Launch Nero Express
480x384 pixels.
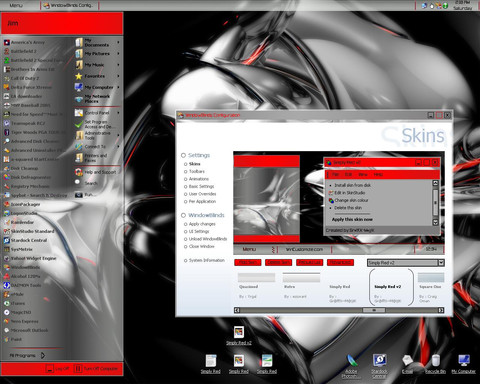(21, 321)
